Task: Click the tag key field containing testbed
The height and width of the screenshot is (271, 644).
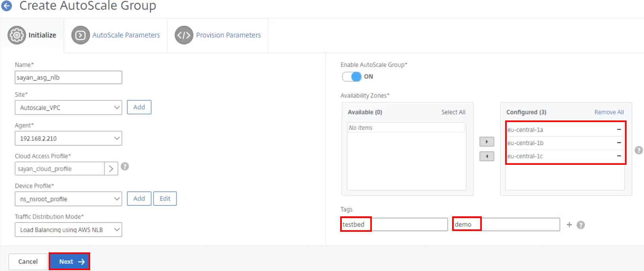Action: coord(394,225)
